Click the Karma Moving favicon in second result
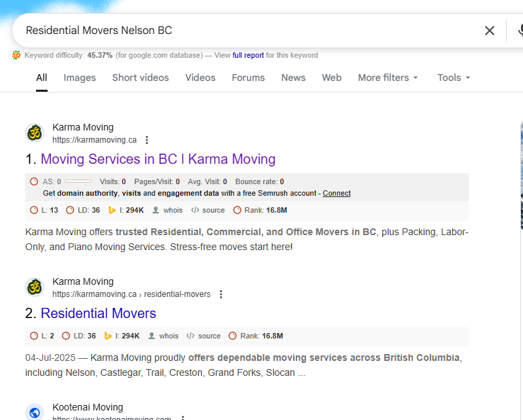The height and width of the screenshot is (420, 523). pyautogui.click(x=35, y=287)
